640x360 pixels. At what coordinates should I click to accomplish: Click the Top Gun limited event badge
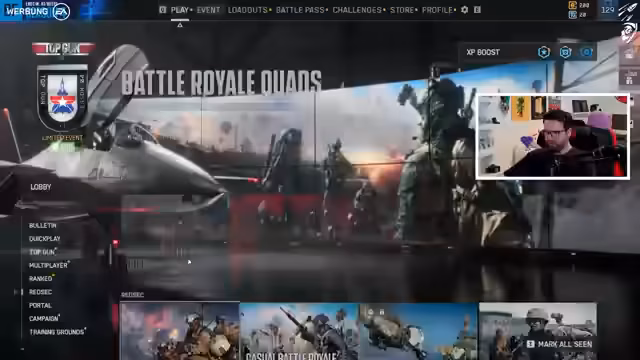[62, 98]
